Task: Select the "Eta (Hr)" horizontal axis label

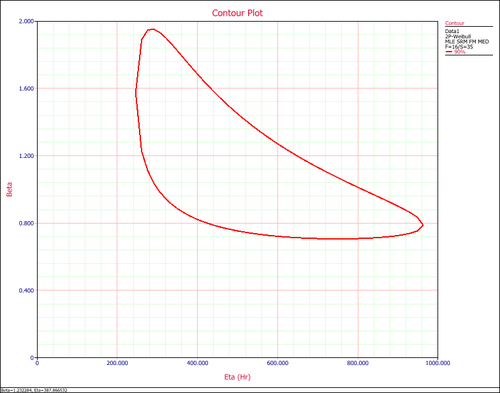Action: point(237,377)
